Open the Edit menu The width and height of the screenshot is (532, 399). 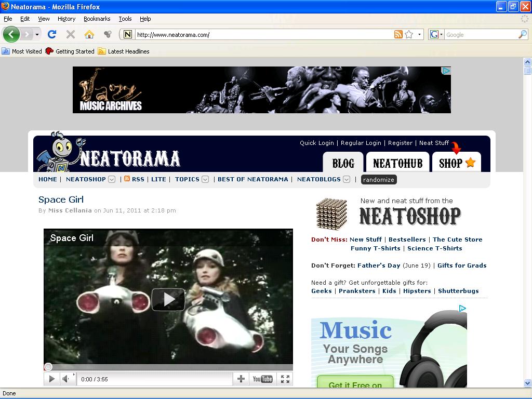coord(25,19)
